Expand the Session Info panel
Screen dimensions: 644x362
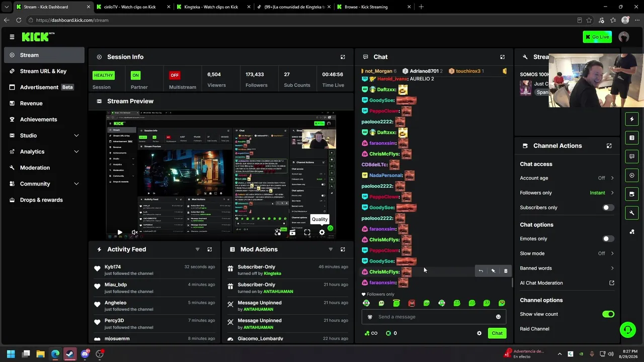coord(343,57)
